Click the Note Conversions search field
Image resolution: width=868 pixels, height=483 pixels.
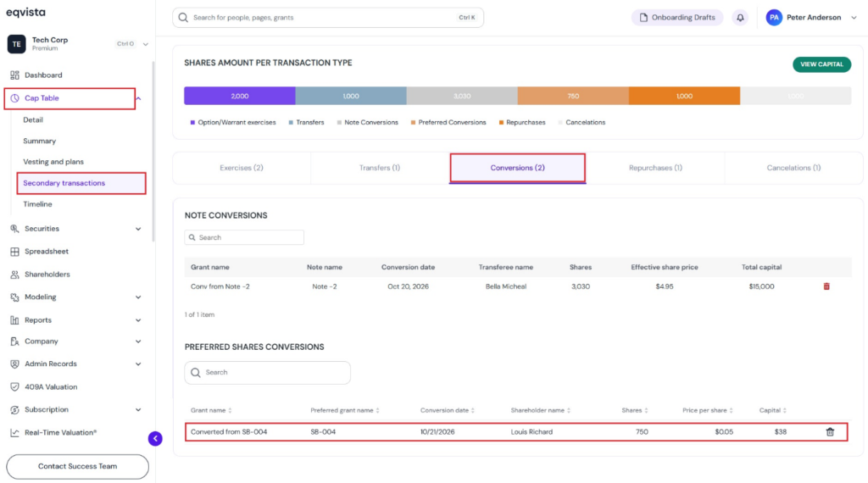(x=244, y=237)
